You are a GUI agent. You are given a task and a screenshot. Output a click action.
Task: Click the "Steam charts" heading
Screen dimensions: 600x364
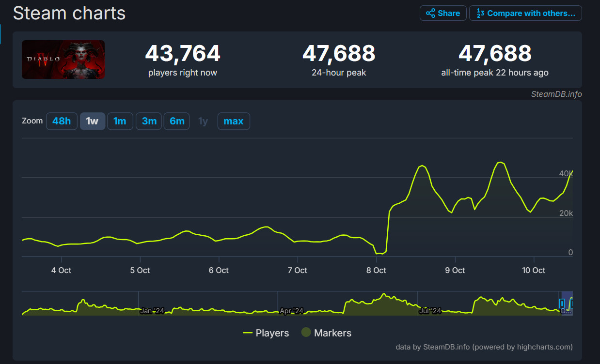[69, 13]
